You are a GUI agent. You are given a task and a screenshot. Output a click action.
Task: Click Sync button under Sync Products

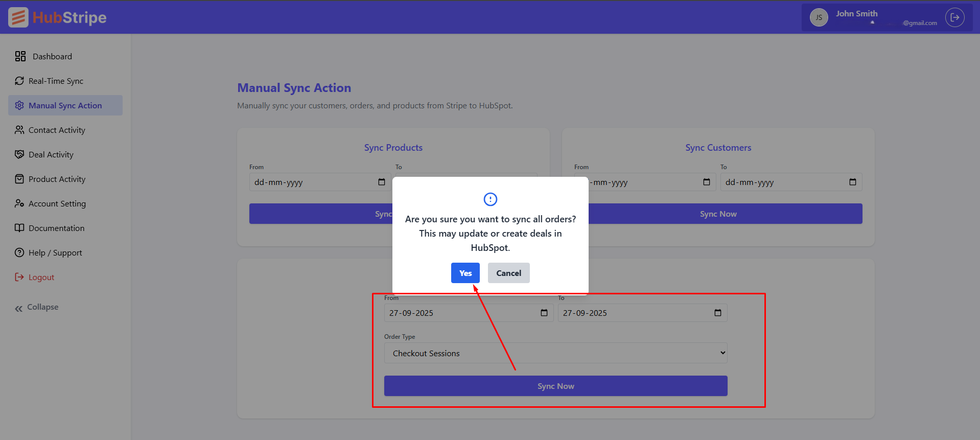[321, 214]
